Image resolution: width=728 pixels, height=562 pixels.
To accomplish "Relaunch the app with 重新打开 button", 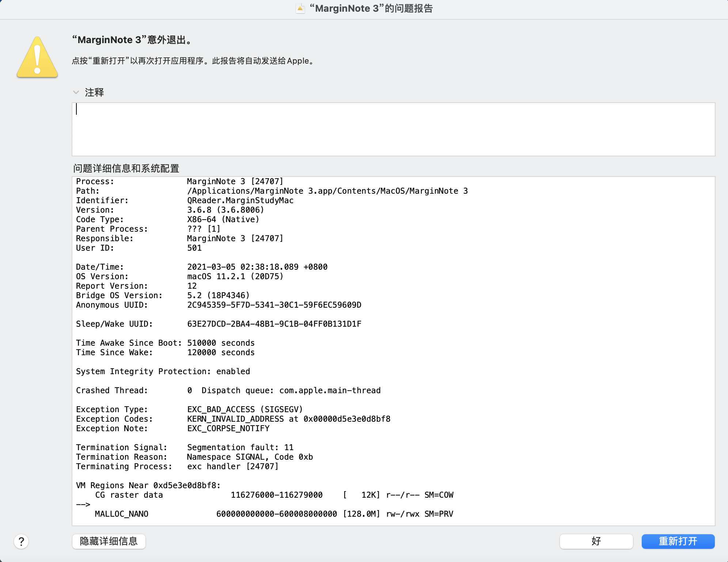I will coord(678,541).
